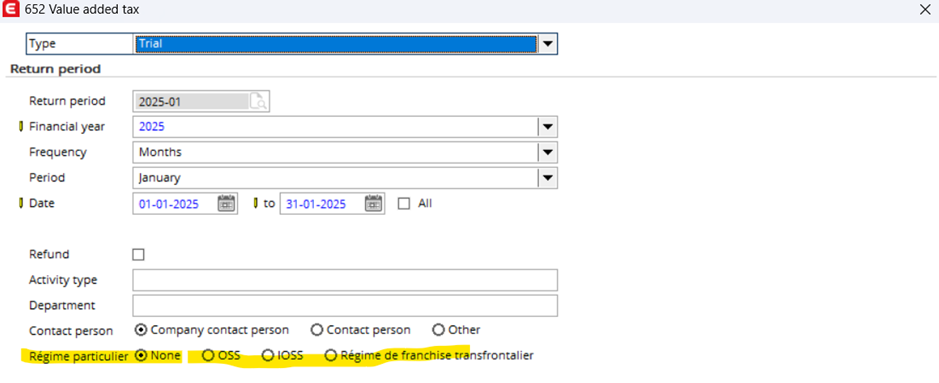Select Company contact person radio option

141,330
